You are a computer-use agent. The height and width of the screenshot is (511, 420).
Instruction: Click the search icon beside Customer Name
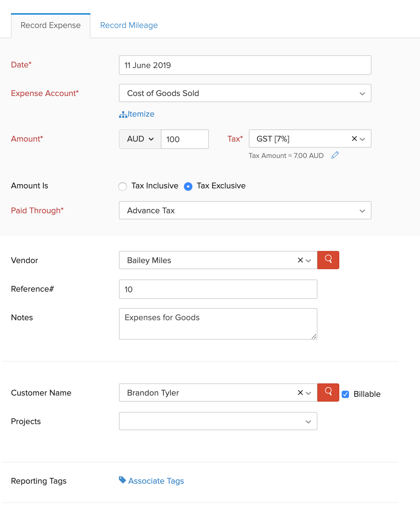pos(328,393)
